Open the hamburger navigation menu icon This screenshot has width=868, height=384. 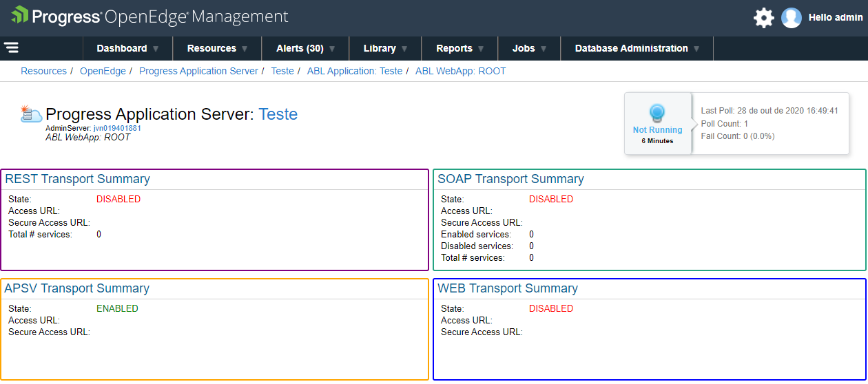[x=11, y=47]
